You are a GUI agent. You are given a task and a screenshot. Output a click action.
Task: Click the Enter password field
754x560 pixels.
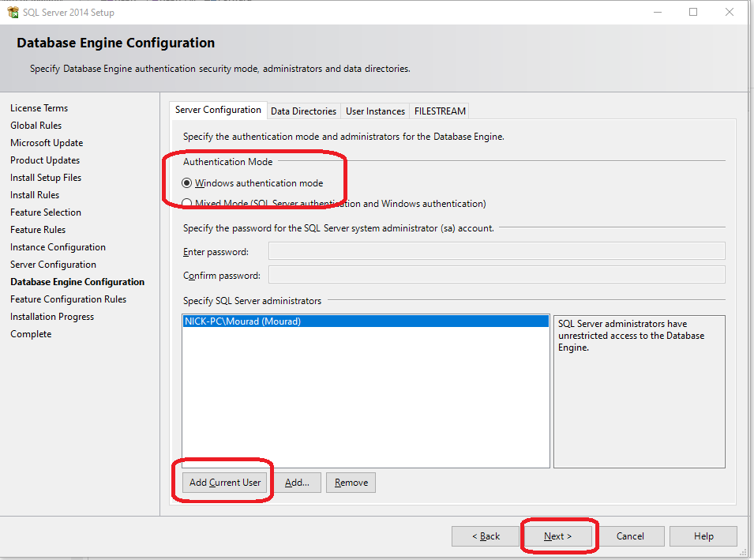pos(496,251)
